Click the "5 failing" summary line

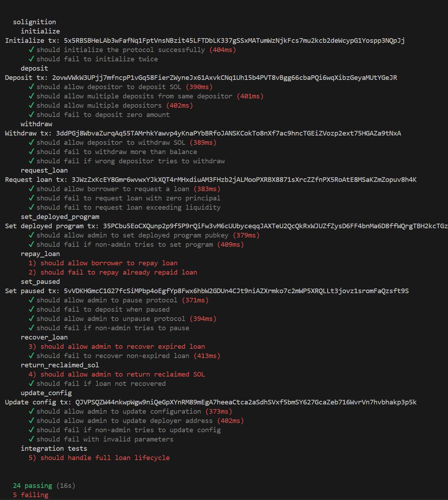[30, 495]
